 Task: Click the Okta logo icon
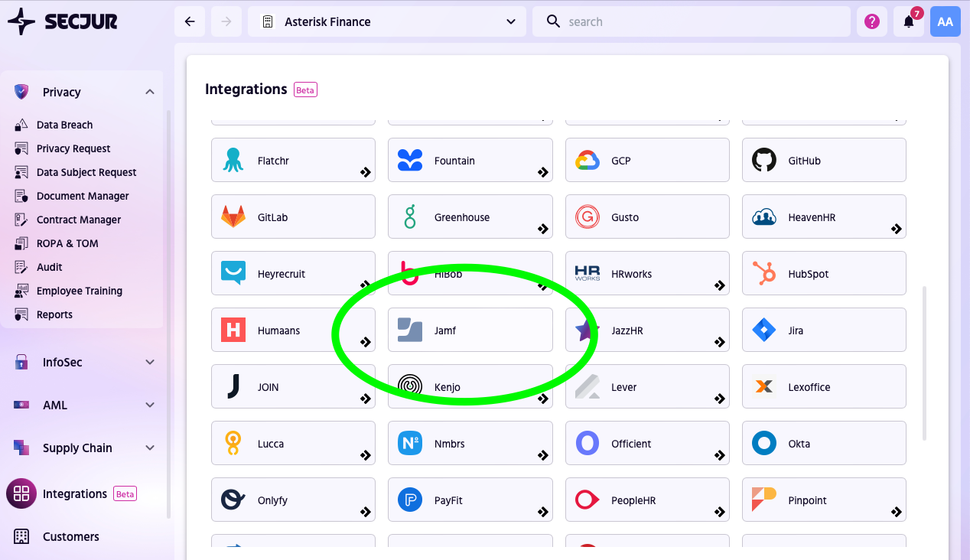tap(764, 444)
